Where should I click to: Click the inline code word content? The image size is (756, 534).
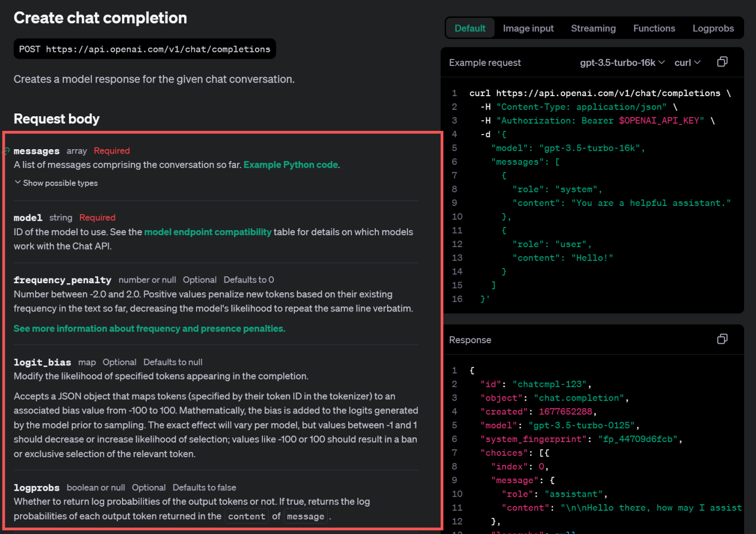(246, 516)
